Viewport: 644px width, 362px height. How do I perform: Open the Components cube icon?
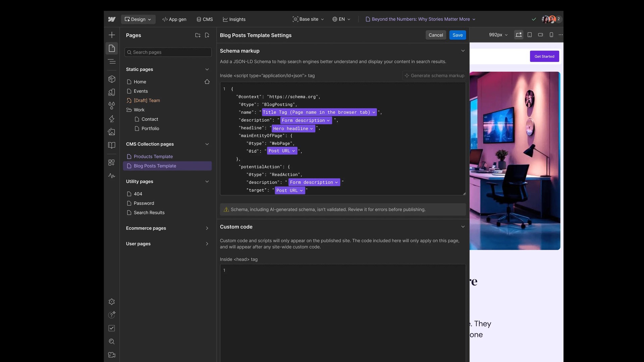tap(112, 79)
